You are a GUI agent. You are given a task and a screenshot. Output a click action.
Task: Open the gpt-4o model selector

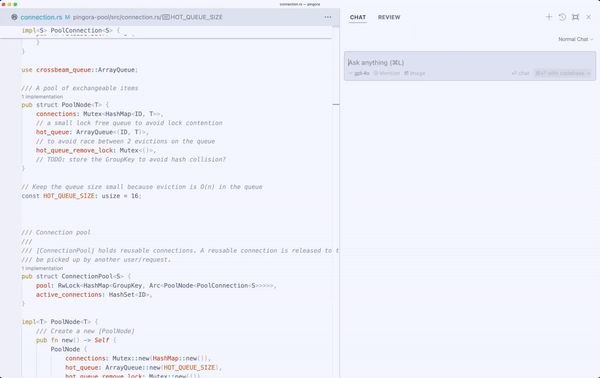[x=359, y=73]
